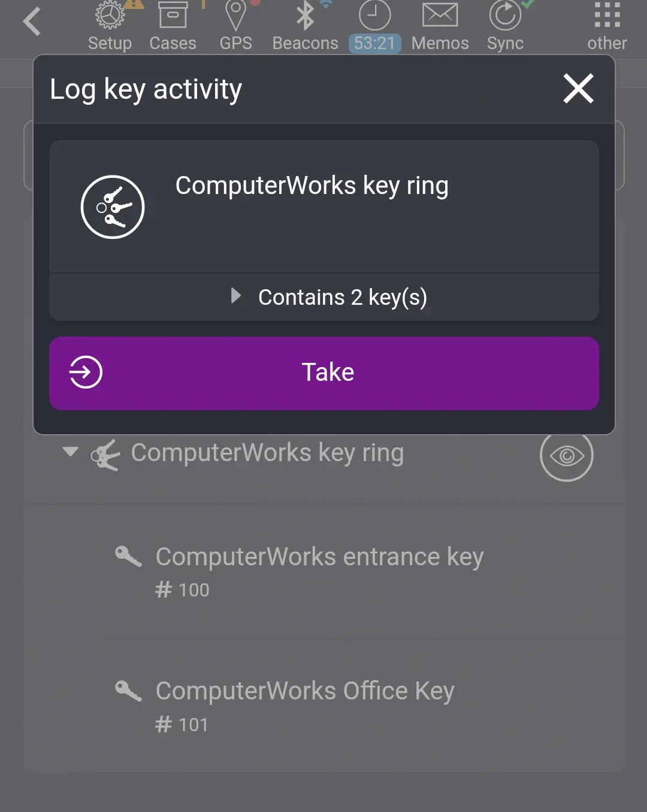647x812 pixels.
Task: Select the ComputerWorks Office Key entry
Action: click(x=304, y=691)
